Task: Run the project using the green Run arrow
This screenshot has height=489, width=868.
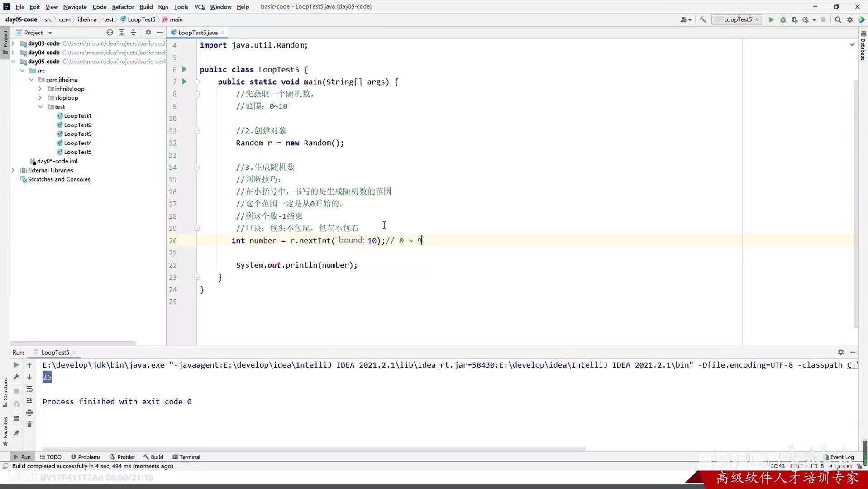Action: pyautogui.click(x=772, y=19)
